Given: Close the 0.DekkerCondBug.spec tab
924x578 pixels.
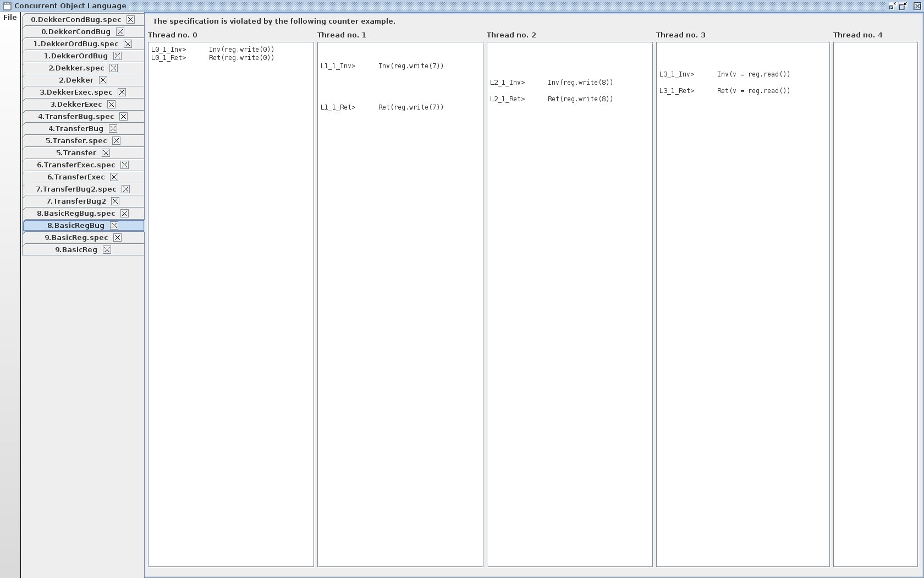Looking at the screenshot, I should [130, 19].
